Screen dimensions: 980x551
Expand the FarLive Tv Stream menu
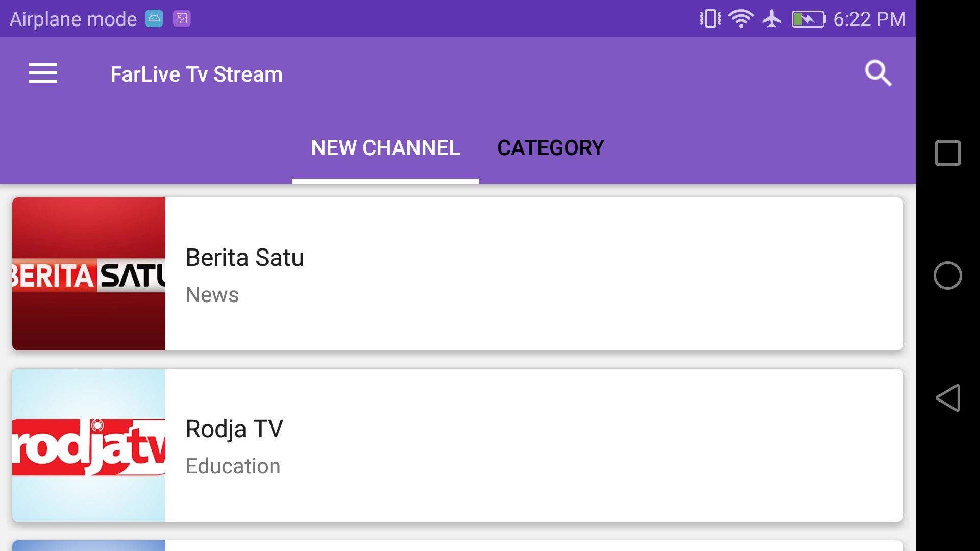(x=42, y=73)
